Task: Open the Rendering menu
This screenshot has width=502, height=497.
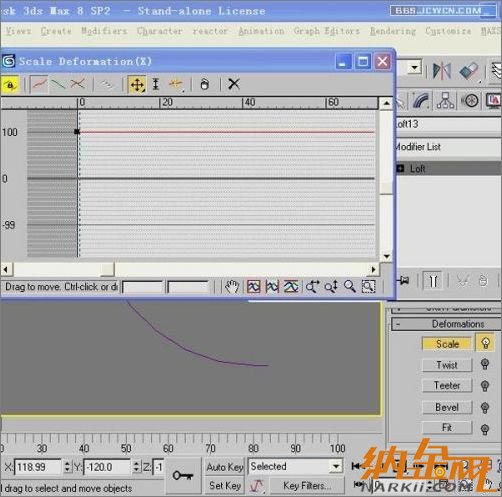Action: [393, 31]
